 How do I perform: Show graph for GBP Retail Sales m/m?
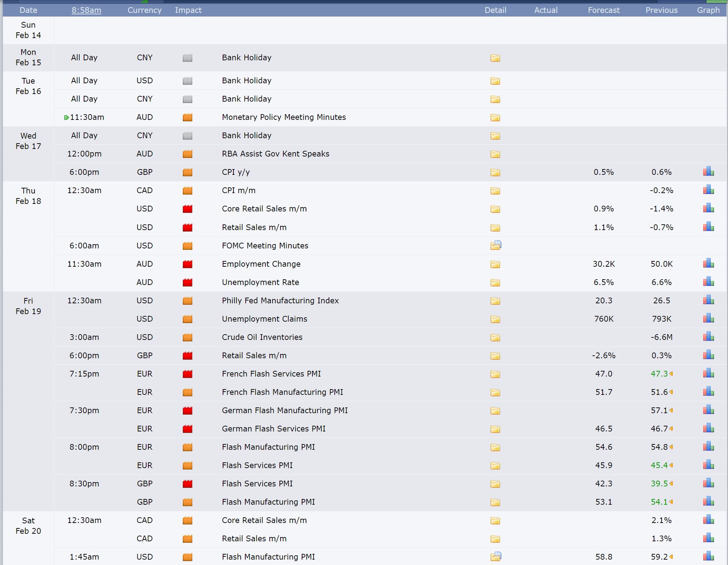(x=708, y=355)
